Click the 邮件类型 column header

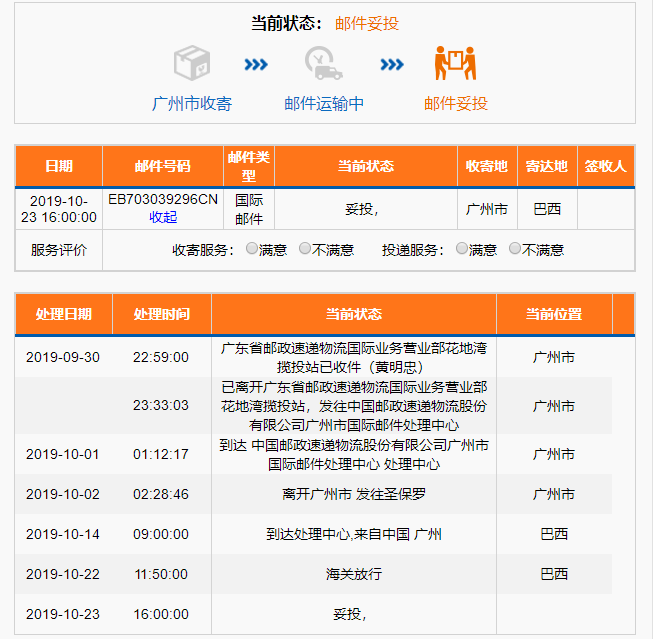point(249,166)
